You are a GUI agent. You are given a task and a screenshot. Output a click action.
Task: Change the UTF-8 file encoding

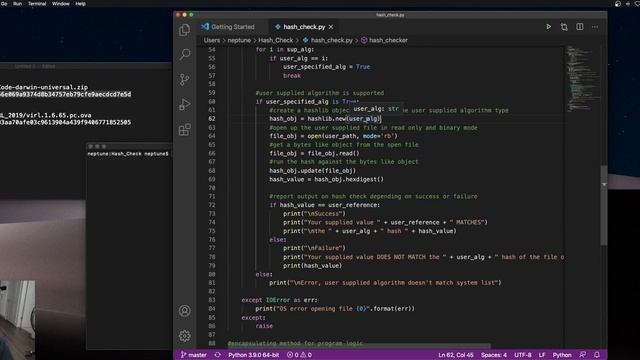click(x=523, y=355)
